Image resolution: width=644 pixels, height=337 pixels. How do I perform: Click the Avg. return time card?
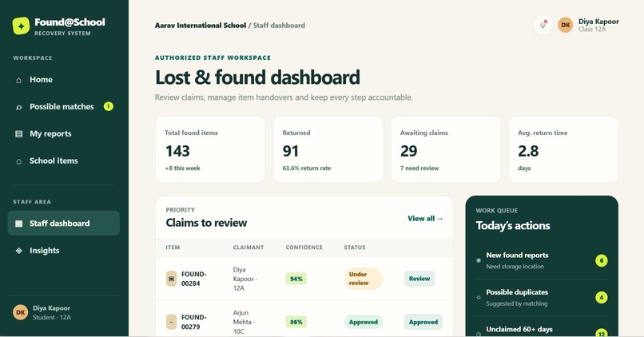pos(563,149)
